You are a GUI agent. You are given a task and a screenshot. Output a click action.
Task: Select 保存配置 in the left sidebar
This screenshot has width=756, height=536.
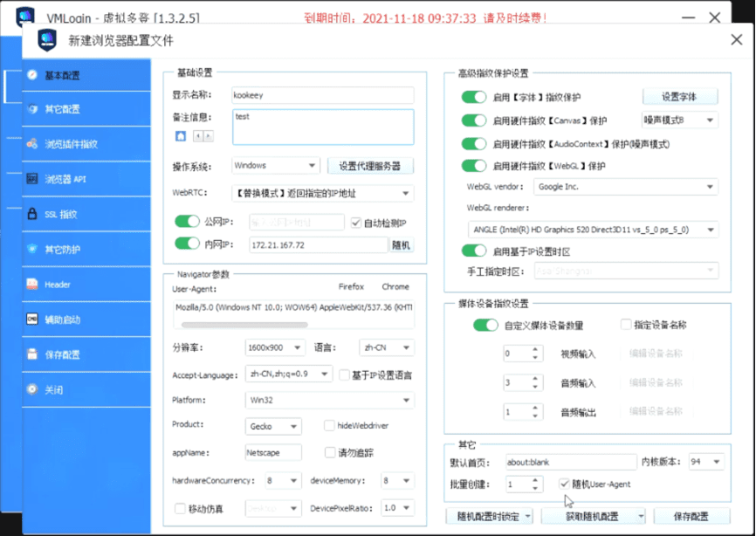coord(86,354)
